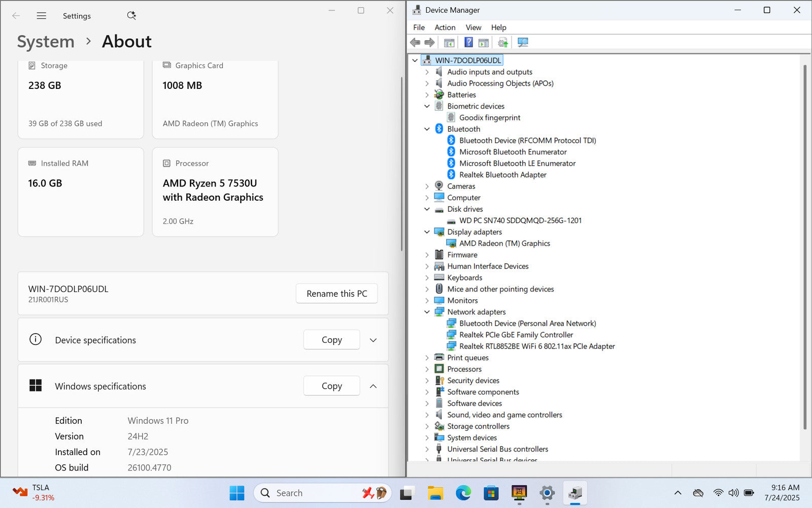This screenshot has width=812, height=508.
Task: Open the View menu
Action: point(473,27)
